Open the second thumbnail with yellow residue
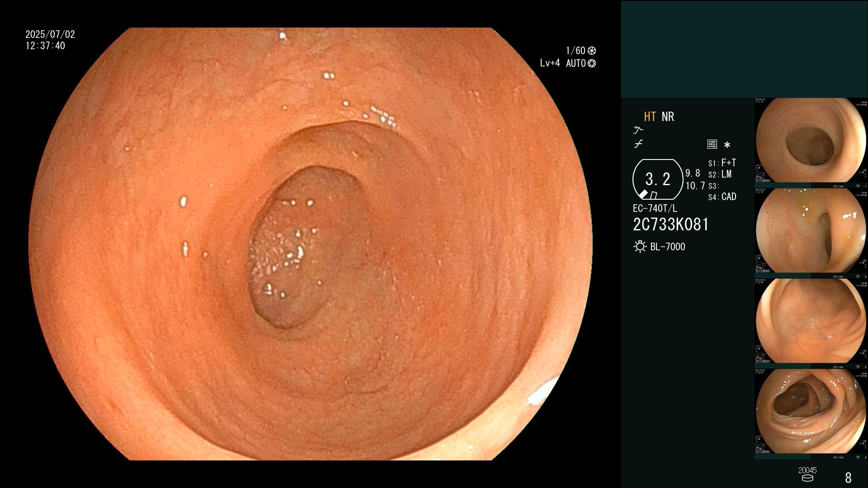 [811, 231]
